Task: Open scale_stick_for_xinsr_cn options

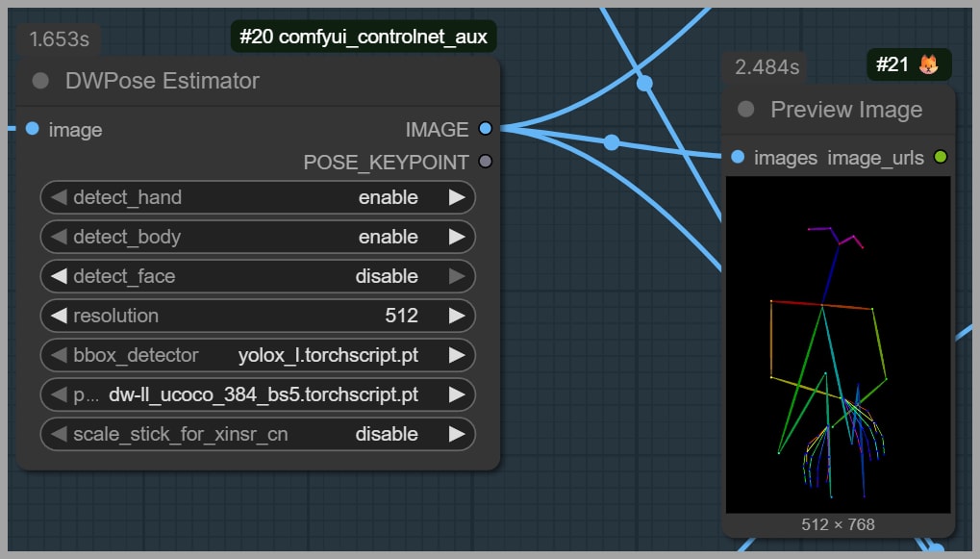Action: [258, 434]
